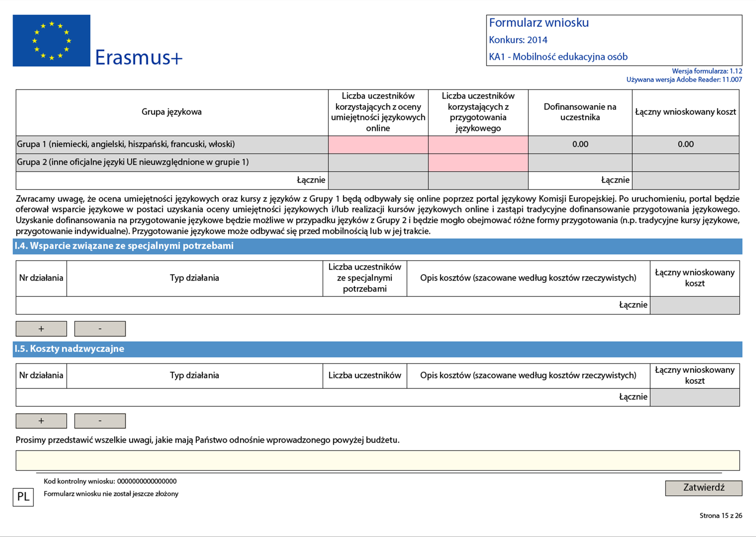Add row in special needs support section
The image size is (756, 537).
coord(41,329)
